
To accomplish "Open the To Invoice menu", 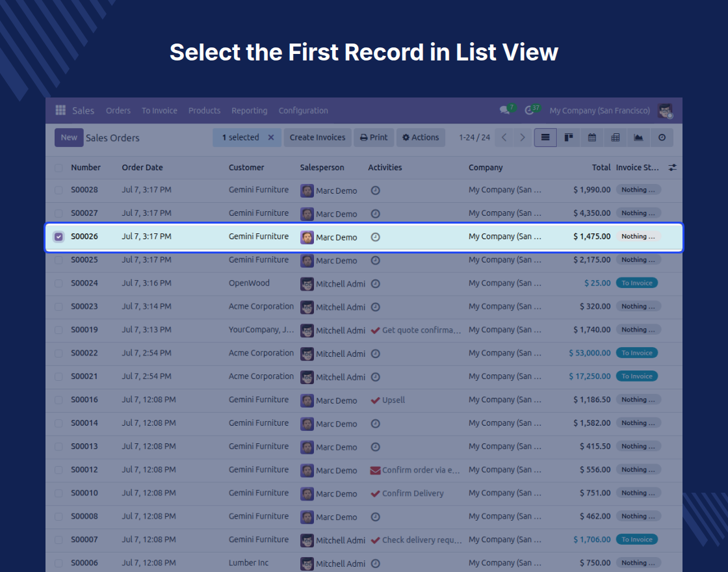I will [x=159, y=110].
